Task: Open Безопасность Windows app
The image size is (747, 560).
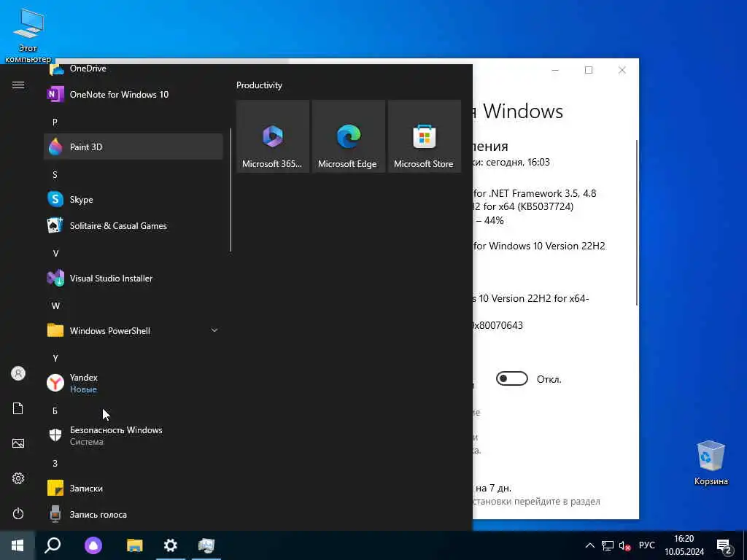Action: 133,435
